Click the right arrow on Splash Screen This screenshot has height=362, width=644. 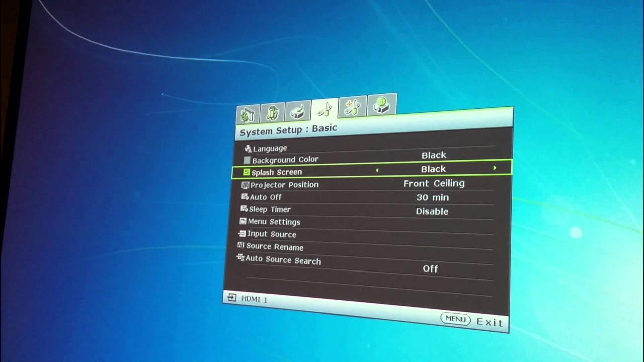tap(495, 168)
